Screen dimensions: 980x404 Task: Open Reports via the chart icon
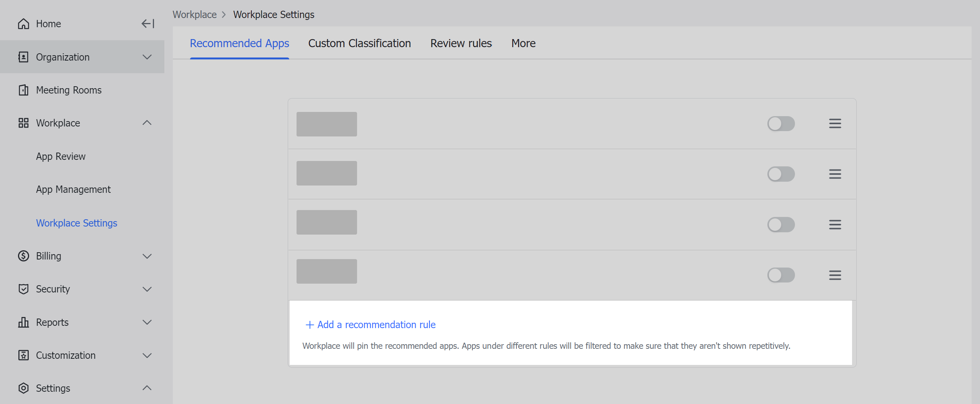point(23,322)
